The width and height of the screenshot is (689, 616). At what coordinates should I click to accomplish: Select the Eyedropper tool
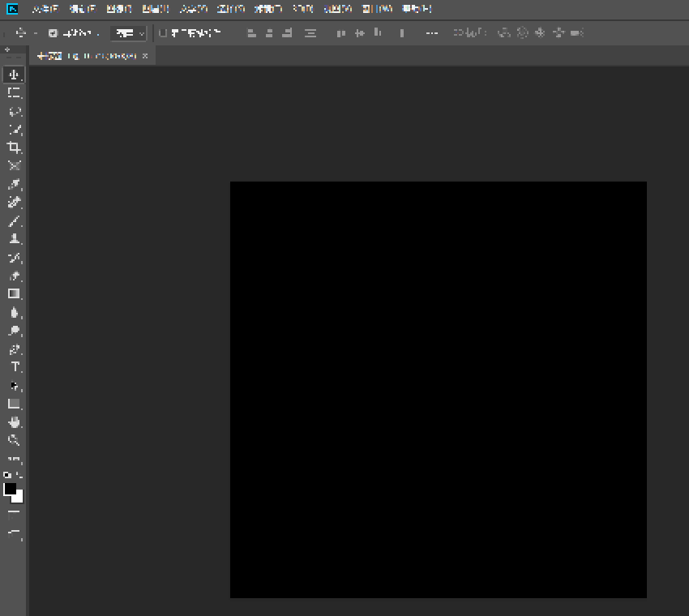(x=15, y=185)
